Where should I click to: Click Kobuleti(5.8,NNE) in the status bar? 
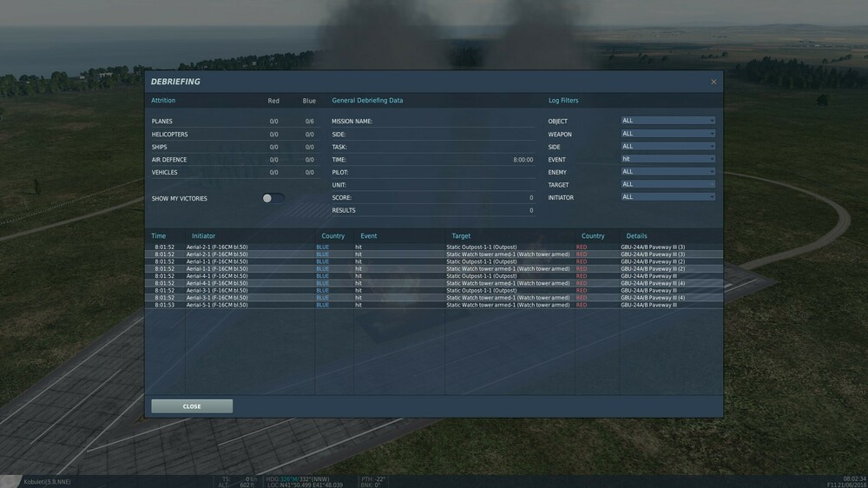click(47, 482)
